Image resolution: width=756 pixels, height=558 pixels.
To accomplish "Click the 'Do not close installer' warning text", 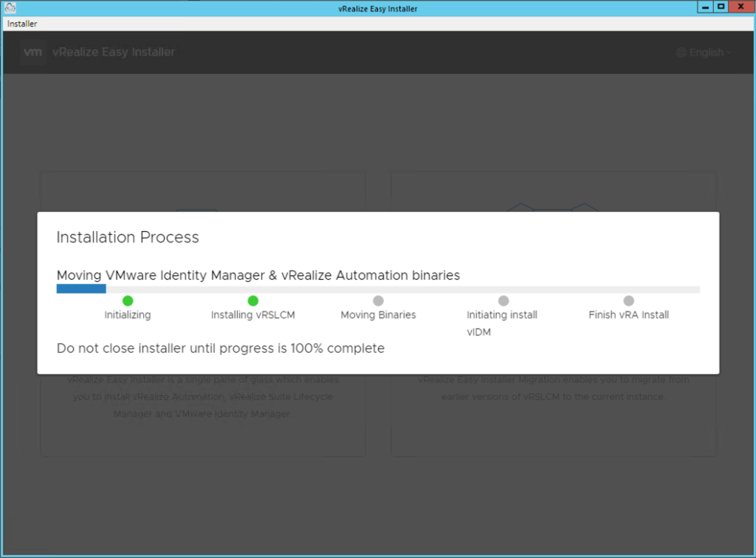I will pyautogui.click(x=220, y=348).
